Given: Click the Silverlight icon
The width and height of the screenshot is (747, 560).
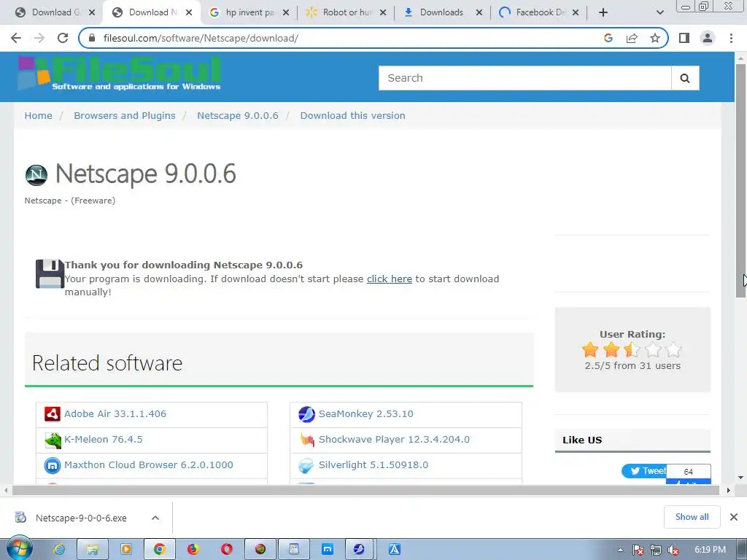Looking at the screenshot, I should (306, 465).
